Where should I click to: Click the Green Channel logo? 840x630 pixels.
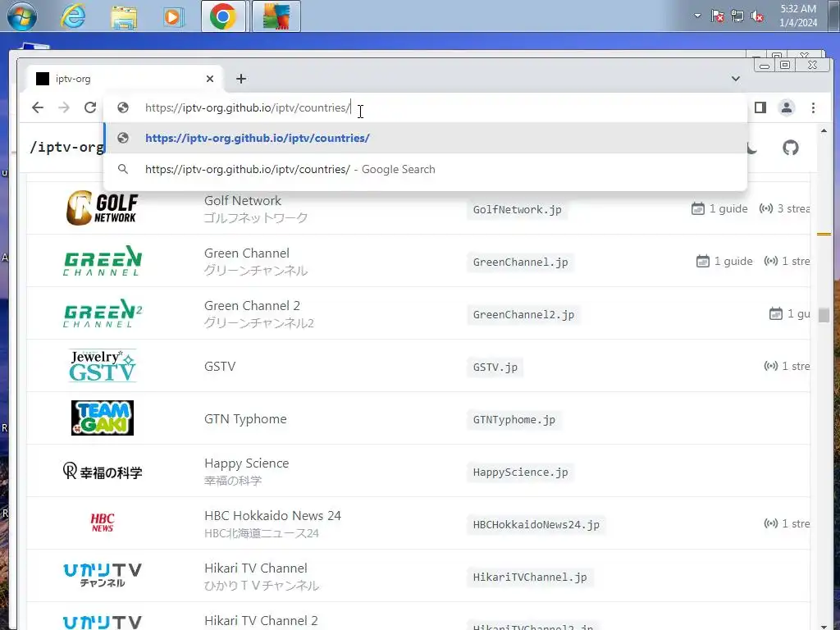103,260
